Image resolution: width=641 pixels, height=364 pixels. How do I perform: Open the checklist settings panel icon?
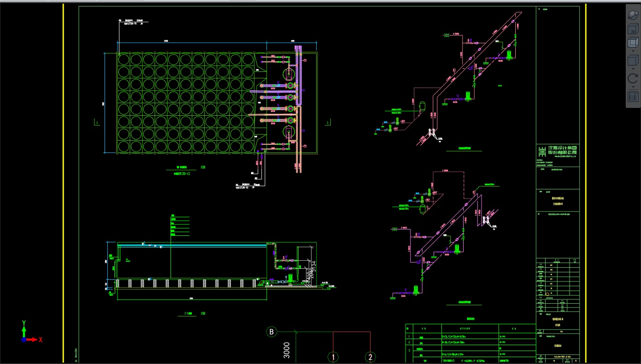633,97
